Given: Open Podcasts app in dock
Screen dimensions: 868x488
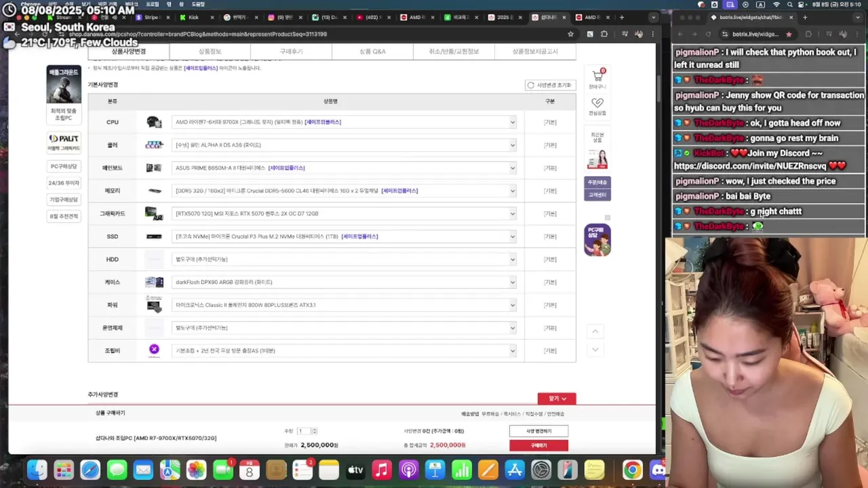Looking at the screenshot, I should (x=408, y=470).
